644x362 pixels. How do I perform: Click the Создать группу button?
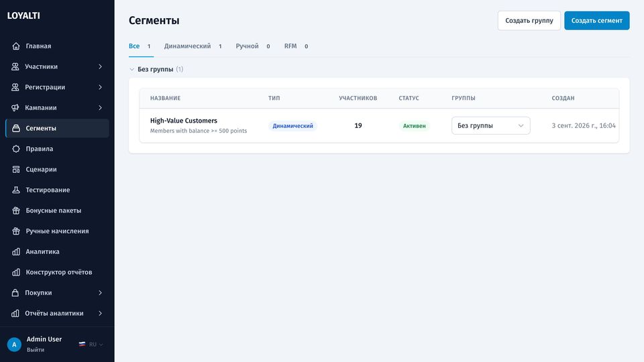[x=529, y=21]
